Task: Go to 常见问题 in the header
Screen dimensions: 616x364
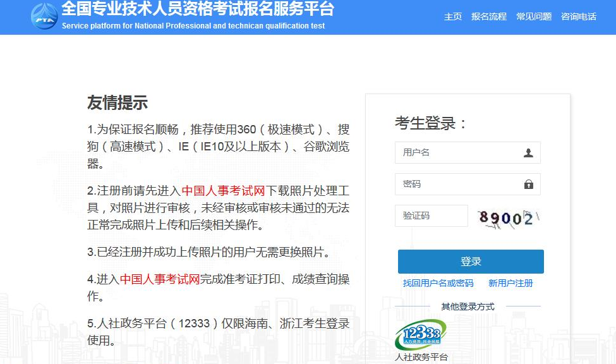Action: [534, 16]
